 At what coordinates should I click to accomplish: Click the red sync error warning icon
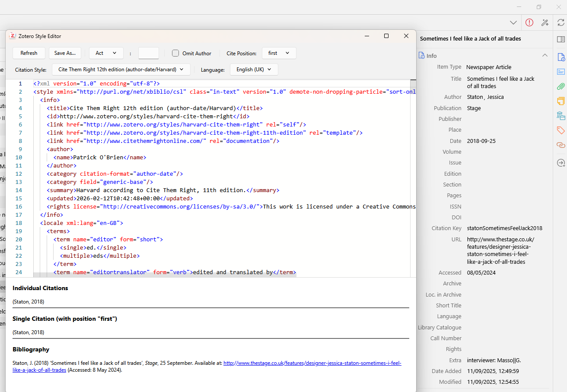coord(529,22)
